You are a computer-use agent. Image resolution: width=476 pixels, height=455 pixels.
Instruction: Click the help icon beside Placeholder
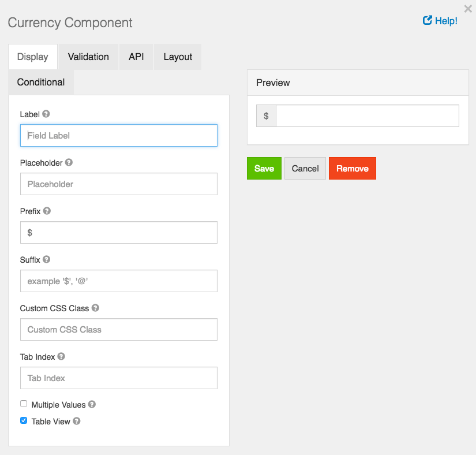pos(69,163)
